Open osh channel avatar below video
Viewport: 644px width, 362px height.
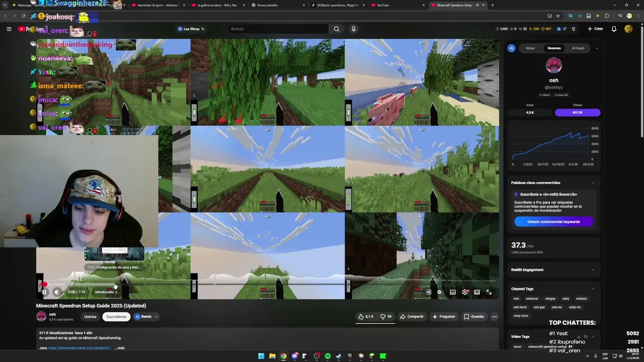click(x=41, y=316)
